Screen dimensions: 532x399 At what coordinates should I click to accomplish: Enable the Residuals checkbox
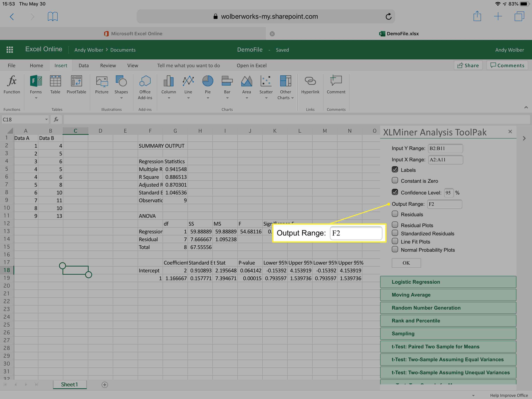(x=395, y=214)
